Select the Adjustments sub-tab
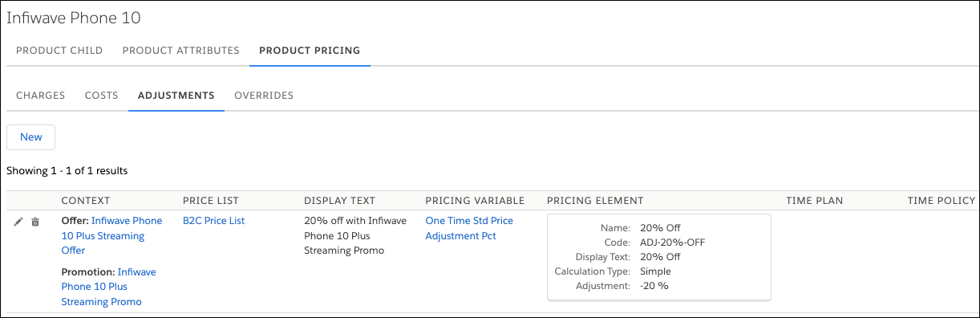The width and height of the screenshot is (980, 318). [x=176, y=96]
